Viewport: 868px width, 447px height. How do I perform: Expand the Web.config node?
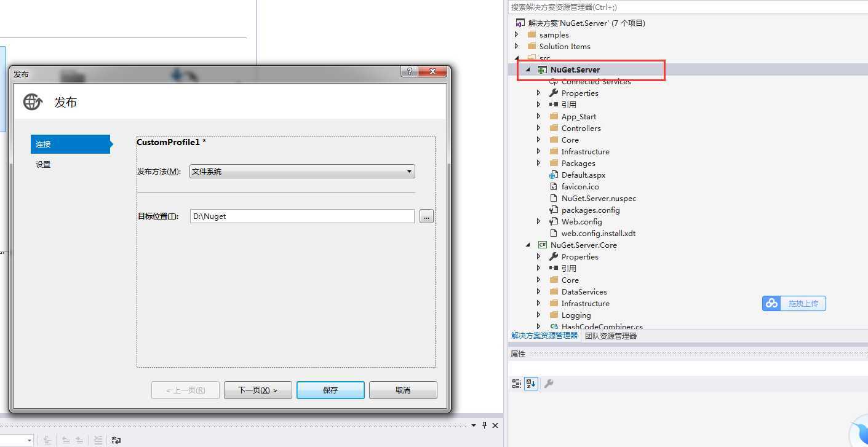click(x=539, y=221)
